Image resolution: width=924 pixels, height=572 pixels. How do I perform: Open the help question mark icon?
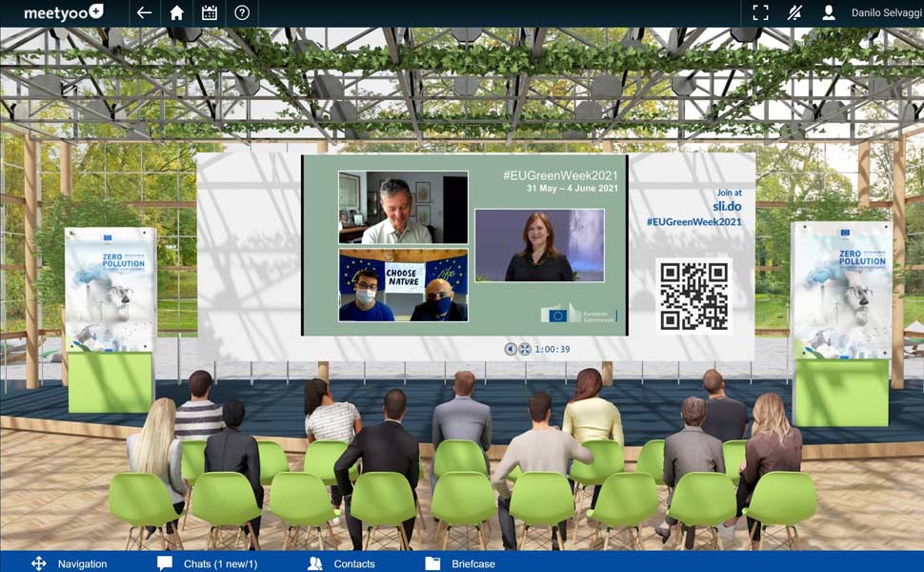point(242,13)
